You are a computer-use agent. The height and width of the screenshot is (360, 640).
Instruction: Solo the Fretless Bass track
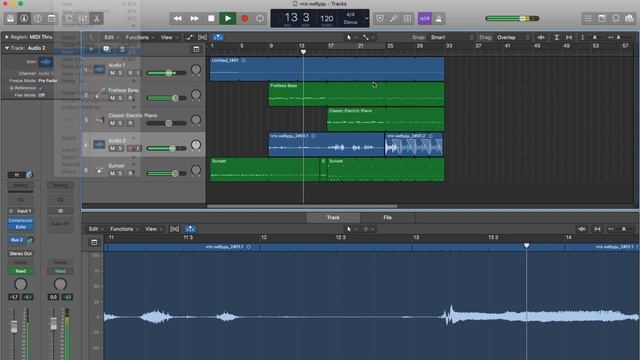[120, 98]
